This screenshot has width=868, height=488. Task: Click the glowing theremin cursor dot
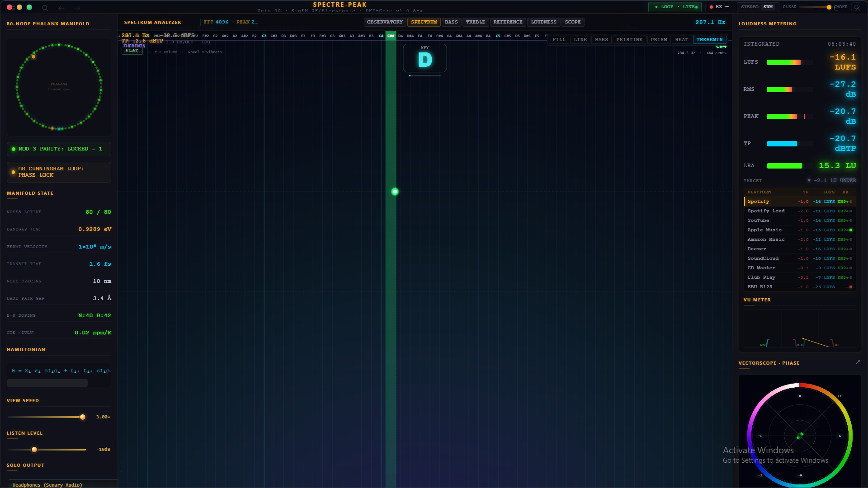pos(395,192)
